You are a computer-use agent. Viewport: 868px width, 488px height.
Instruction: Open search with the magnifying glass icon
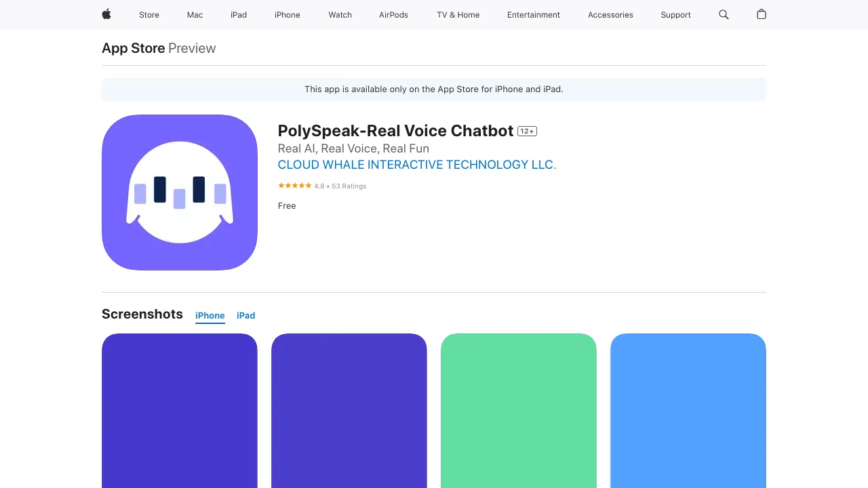click(724, 15)
